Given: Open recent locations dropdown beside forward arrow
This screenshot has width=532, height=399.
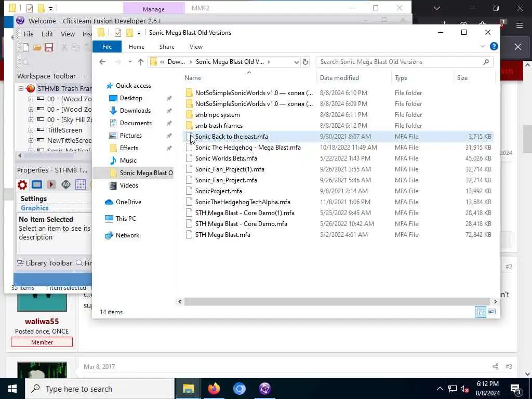Looking at the screenshot, I should coord(130,62).
